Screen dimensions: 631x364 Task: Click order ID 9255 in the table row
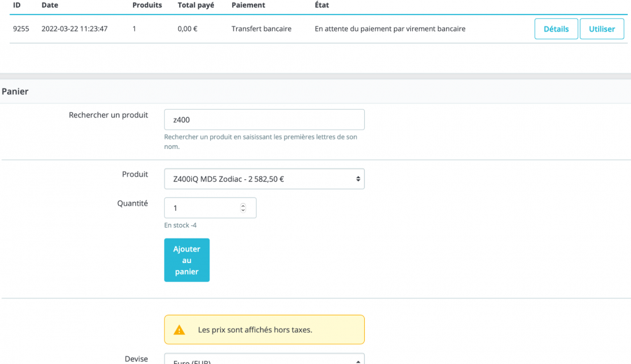tap(21, 29)
